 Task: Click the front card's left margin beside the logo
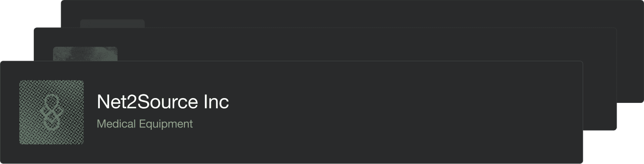pyautogui.click(x=10, y=112)
